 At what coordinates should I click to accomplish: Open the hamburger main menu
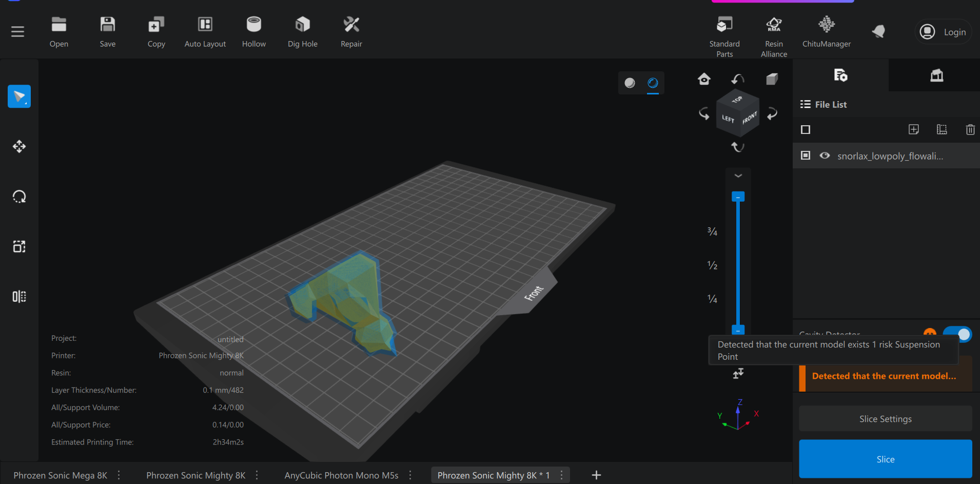point(18,32)
